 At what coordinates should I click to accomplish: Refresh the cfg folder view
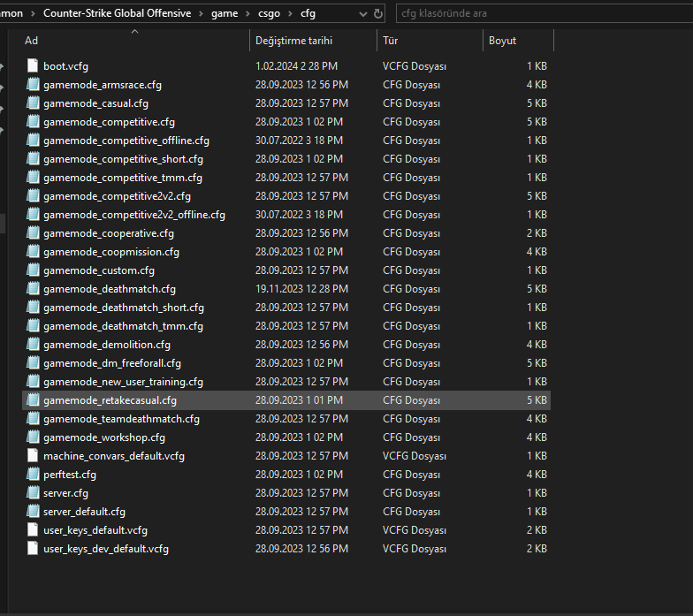pyautogui.click(x=378, y=14)
